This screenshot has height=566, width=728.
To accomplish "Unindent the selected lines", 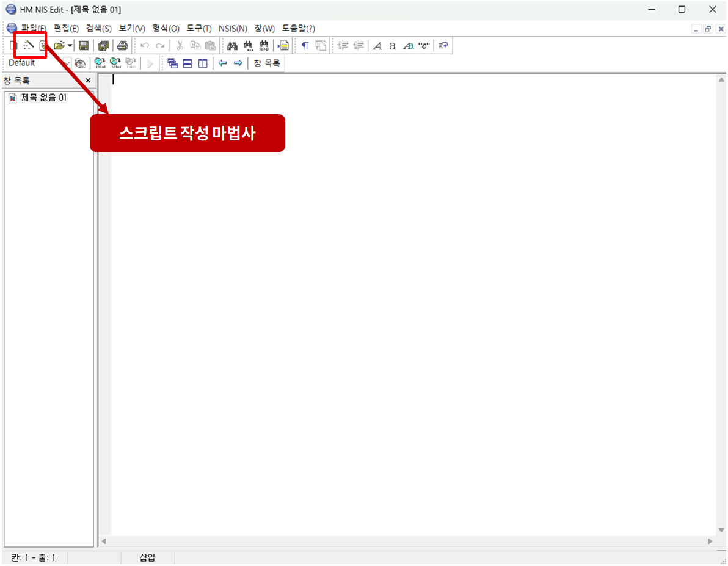I will click(359, 46).
